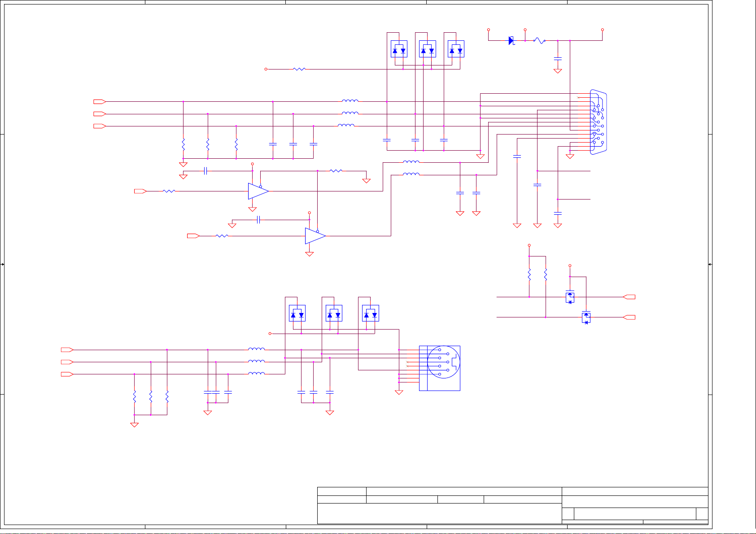The width and height of the screenshot is (756, 534).
Task: Select the lower buffer amplifier triangle
Action: [x=315, y=236]
